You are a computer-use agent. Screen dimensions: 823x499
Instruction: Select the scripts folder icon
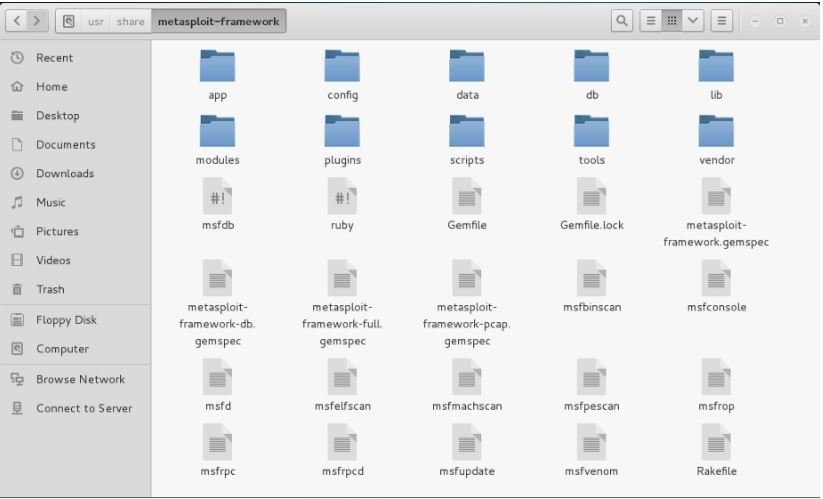click(467, 131)
